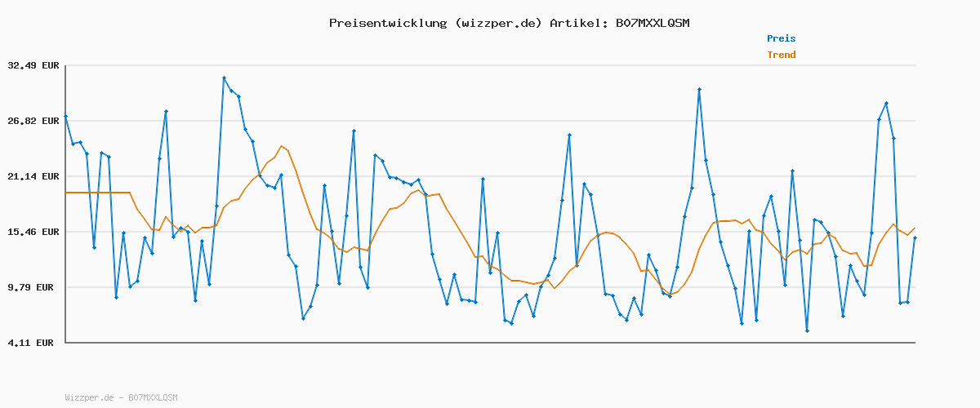This screenshot has height=408, width=980.
Task: Click the right end of the orange trend line
Action: pos(915,228)
